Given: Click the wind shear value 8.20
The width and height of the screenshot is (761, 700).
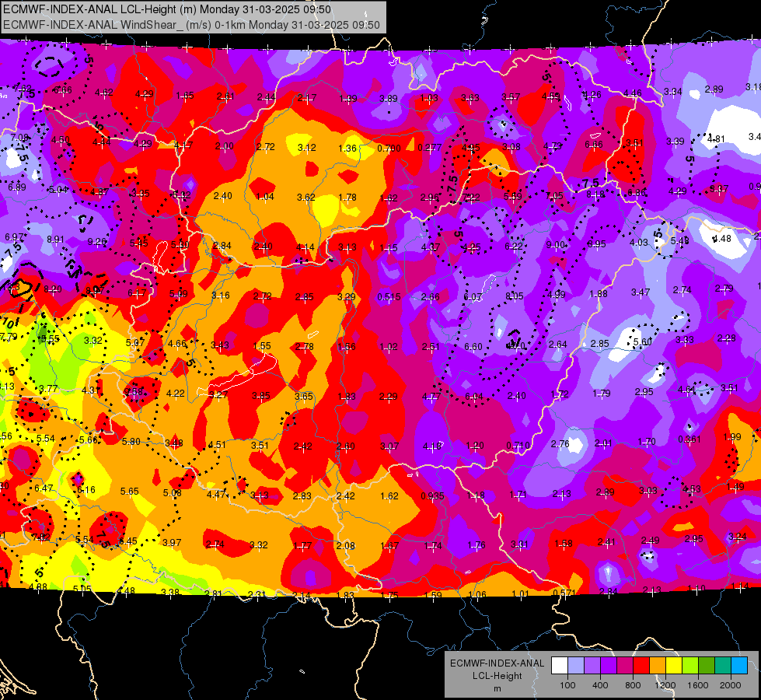Looking at the screenshot, I should pyautogui.click(x=53, y=289).
